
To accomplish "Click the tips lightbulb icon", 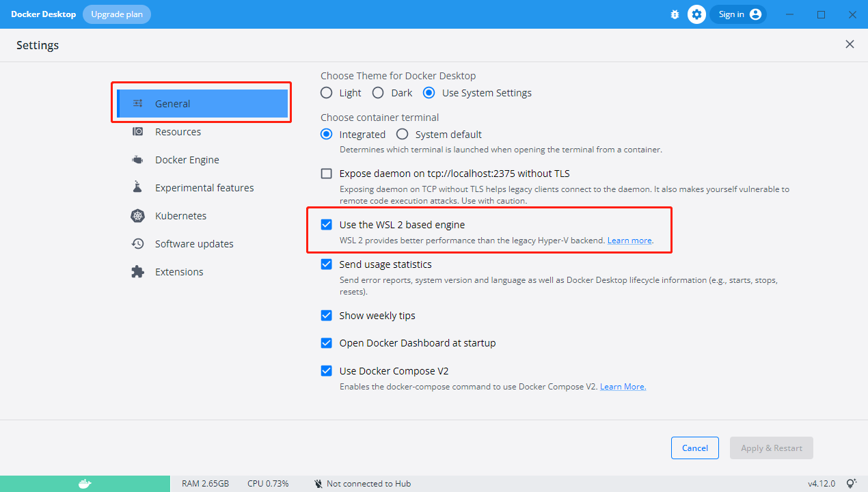I will (x=851, y=484).
